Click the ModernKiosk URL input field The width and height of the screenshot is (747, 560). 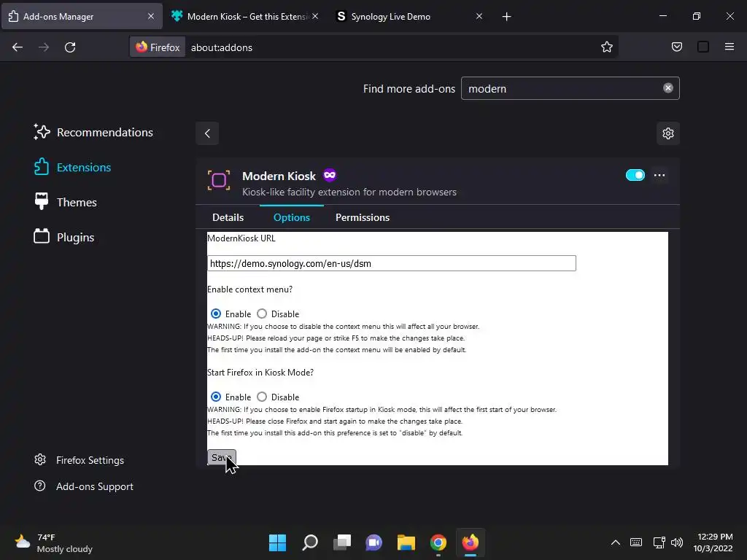click(x=392, y=263)
